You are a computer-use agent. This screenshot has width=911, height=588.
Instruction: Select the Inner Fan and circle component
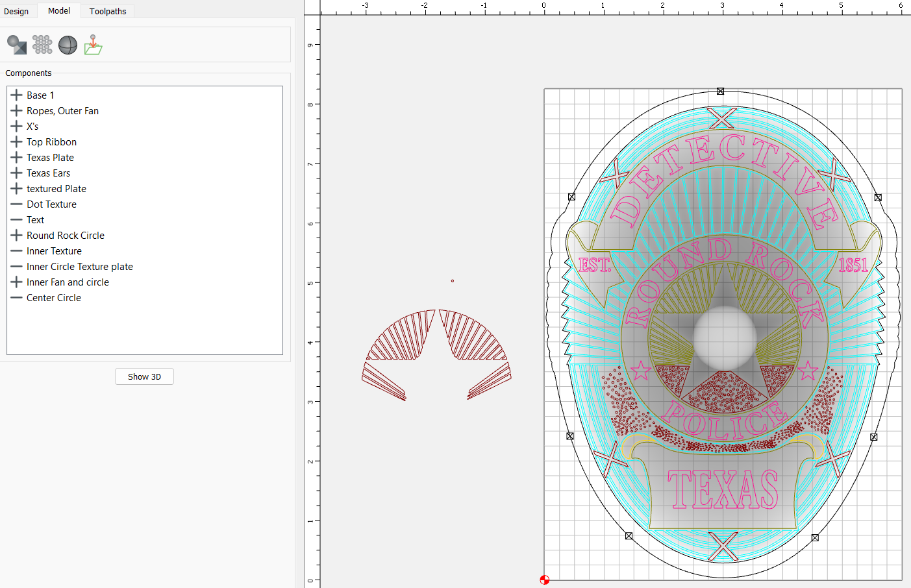(68, 282)
